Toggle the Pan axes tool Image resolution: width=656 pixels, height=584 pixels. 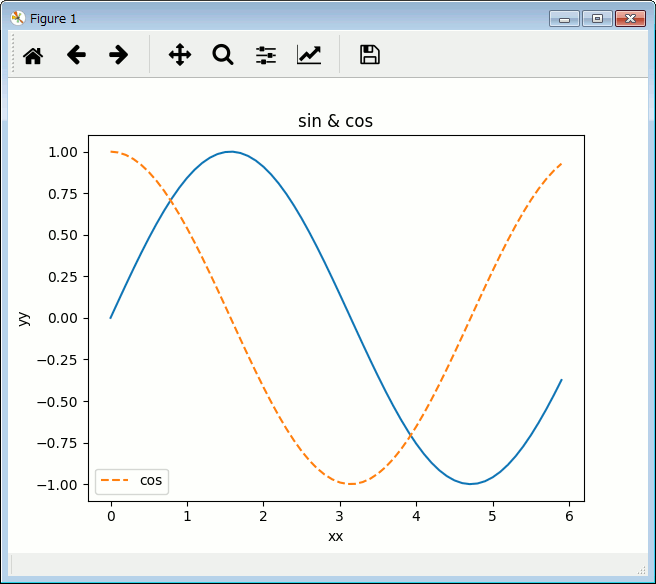coord(180,55)
